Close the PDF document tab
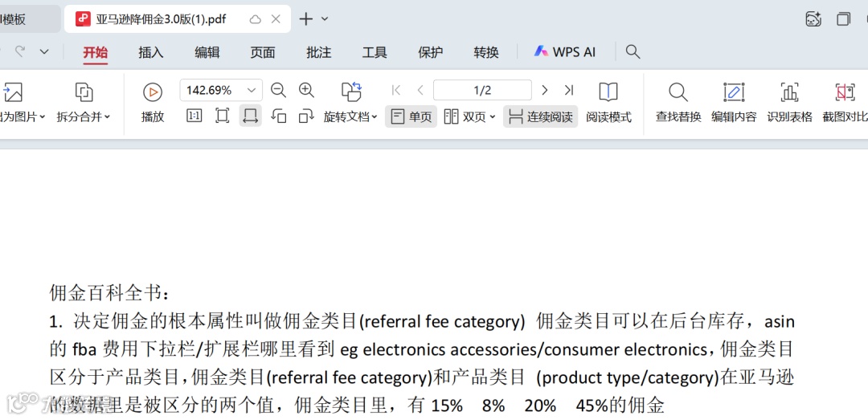This screenshot has width=868, height=420. pyautogui.click(x=276, y=19)
